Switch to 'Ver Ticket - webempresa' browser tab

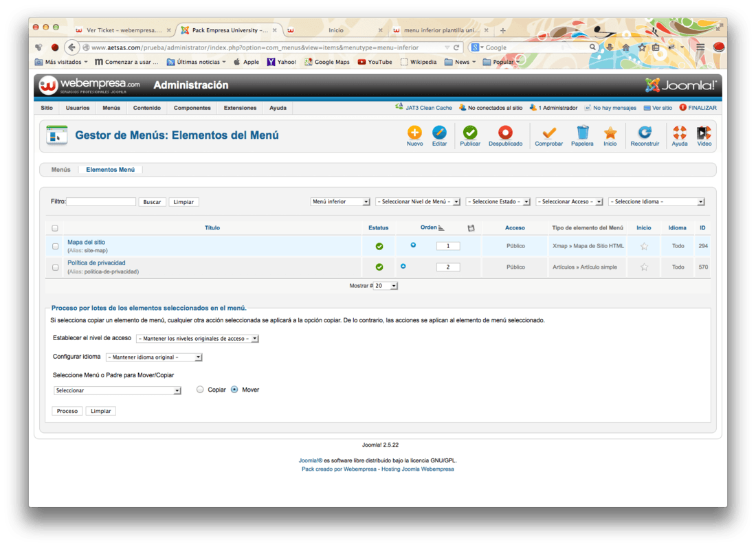(x=124, y=30)
